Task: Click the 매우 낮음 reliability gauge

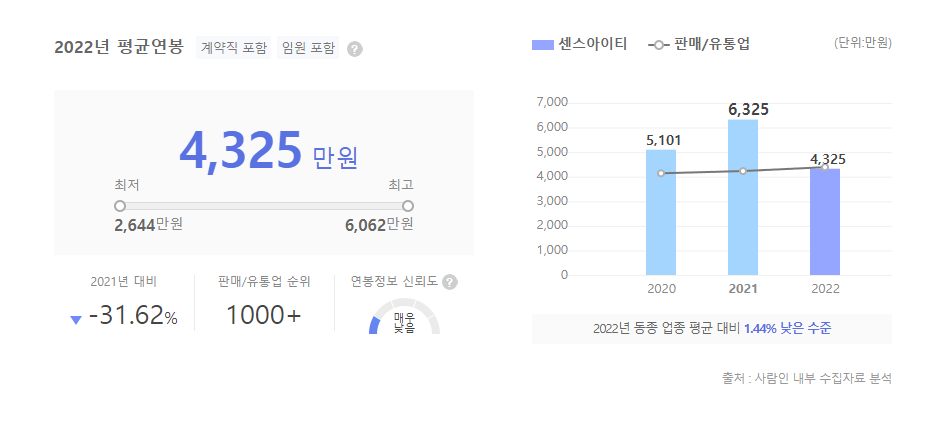Action: point(404,316)
